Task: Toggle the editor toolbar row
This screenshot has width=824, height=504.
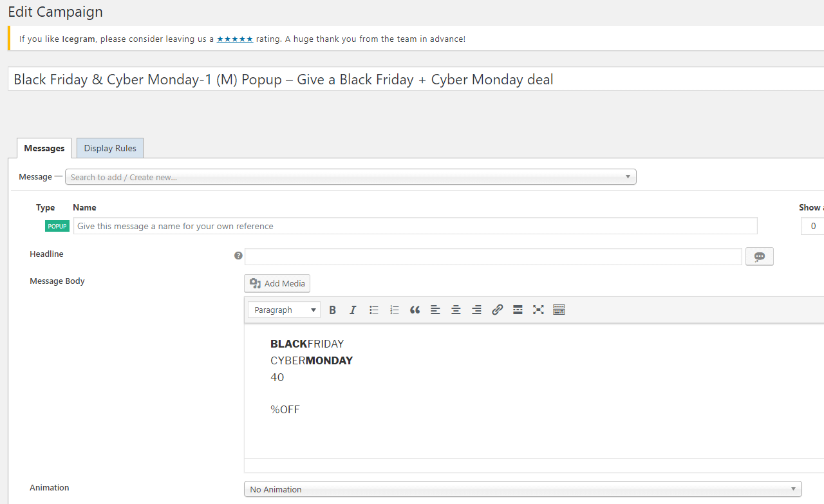Action: coord(559,310)
